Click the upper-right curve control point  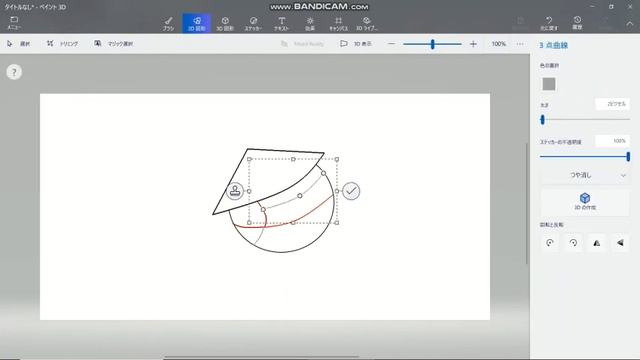click(x=323, y=173)
